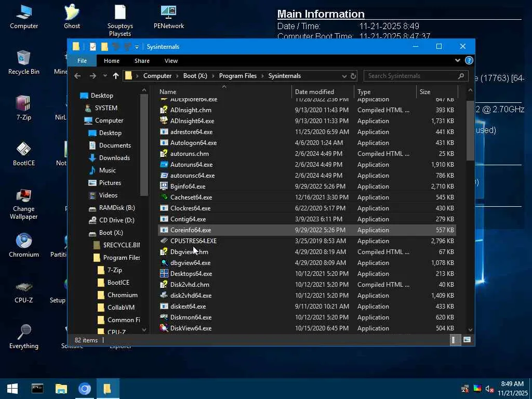Click the file list vertical scrollbar
Image resolution: width=532 pixels, height=399 pixels.
[x=470, y=130]
